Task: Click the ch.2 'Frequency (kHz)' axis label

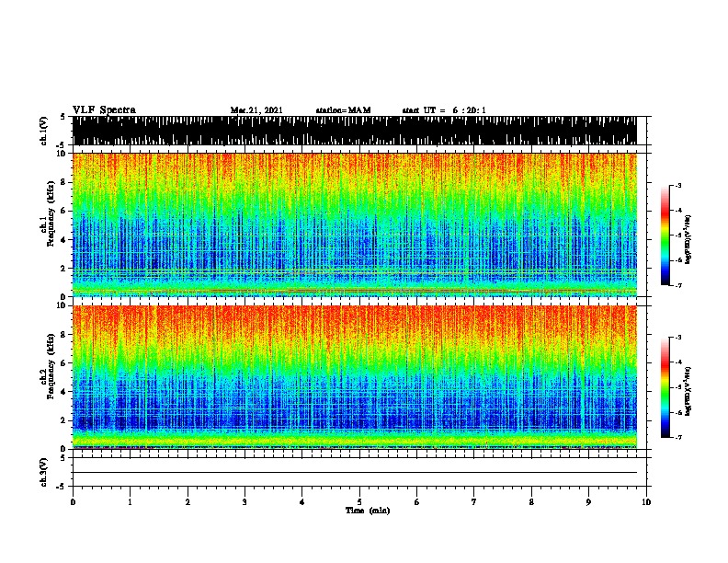Action: point(51,366)
